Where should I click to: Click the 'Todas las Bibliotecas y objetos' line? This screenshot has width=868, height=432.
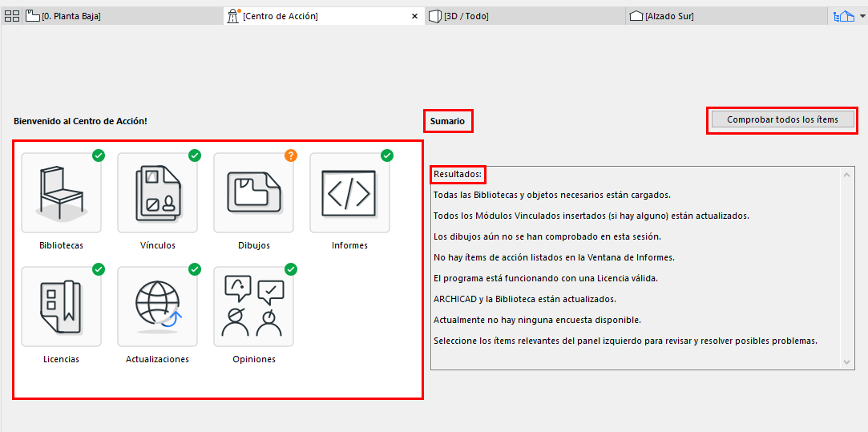click(x=552, y=195)
